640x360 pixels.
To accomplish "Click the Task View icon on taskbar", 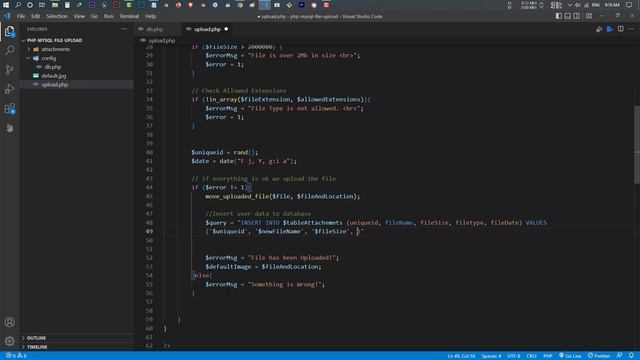I will click(x=42, y=5).
